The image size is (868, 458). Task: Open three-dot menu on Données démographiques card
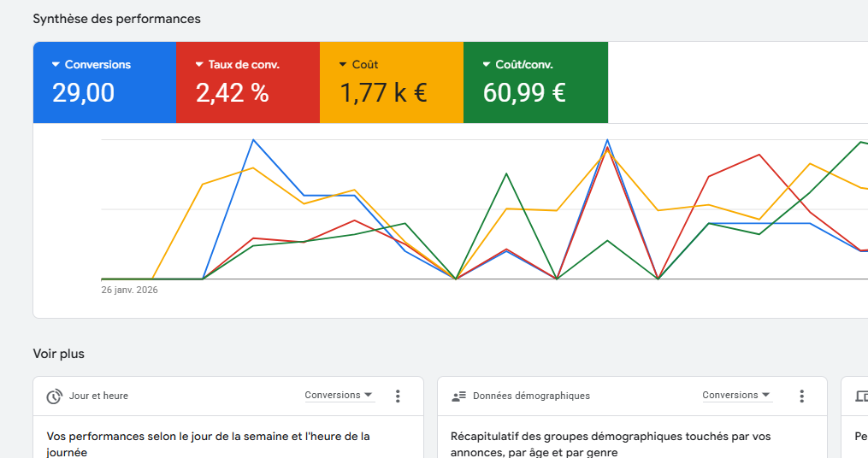(x=801, y=396)
